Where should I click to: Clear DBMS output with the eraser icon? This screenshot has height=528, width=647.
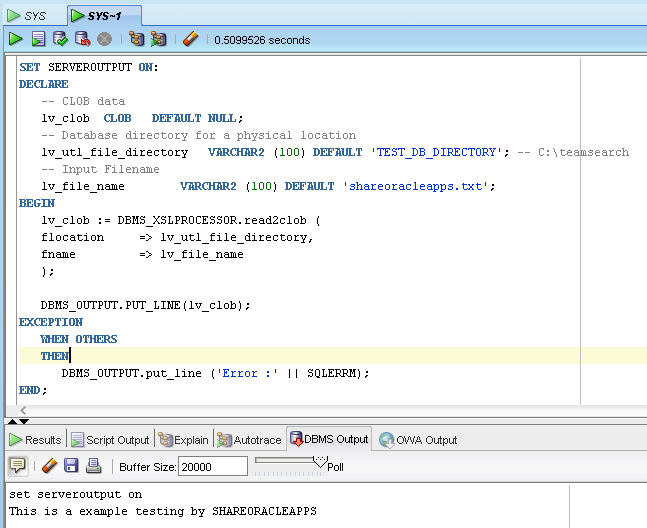(49, 466)
